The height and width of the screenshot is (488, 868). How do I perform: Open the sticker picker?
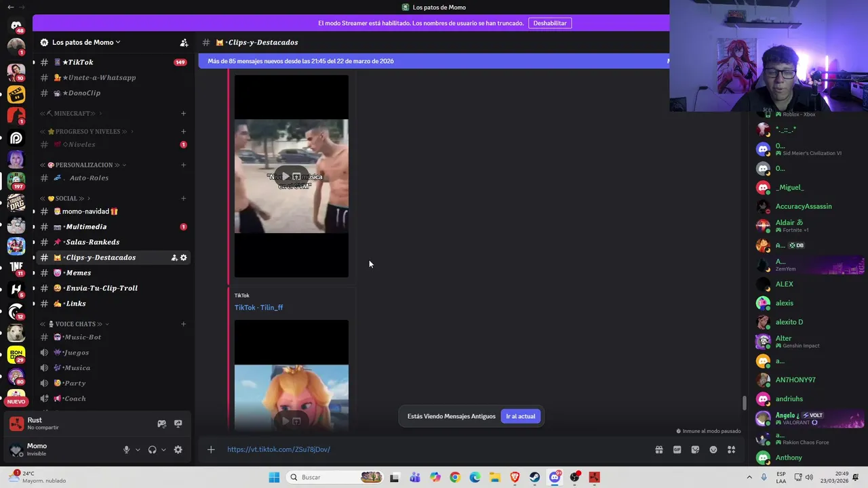coord(695,449)
